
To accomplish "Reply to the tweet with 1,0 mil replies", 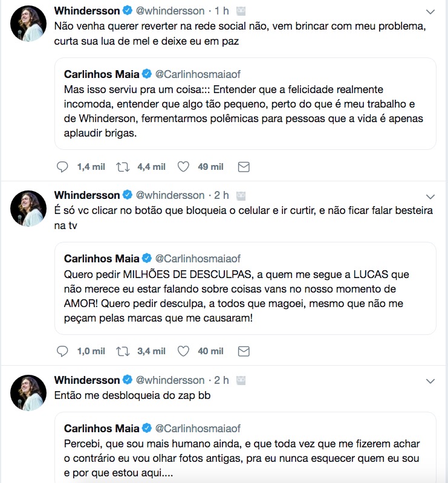I will 62,351.
